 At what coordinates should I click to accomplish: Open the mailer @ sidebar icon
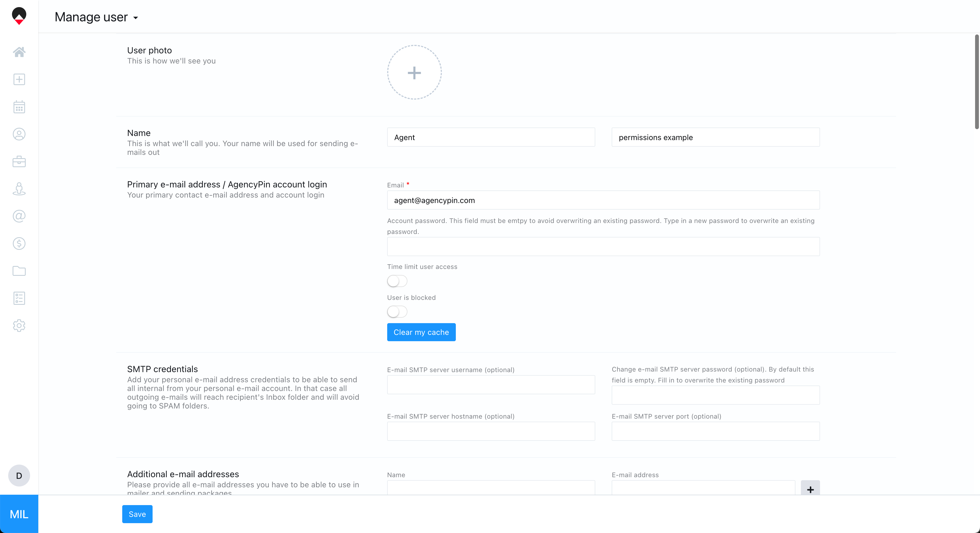click(19, 216)
